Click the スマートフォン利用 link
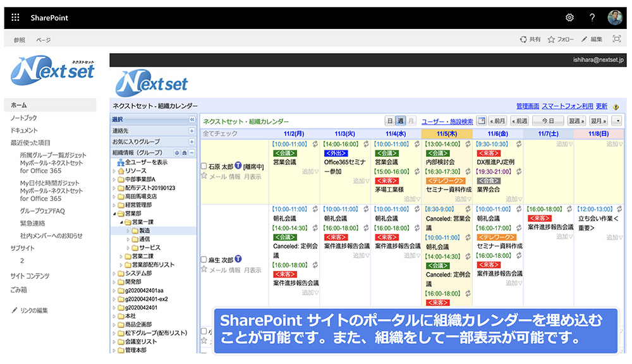 (567, 106)
